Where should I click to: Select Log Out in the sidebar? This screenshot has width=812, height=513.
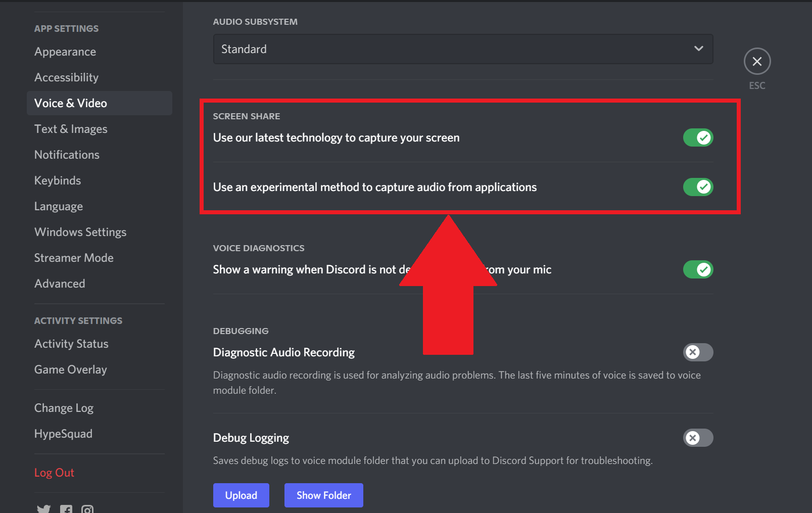[54, 472]
